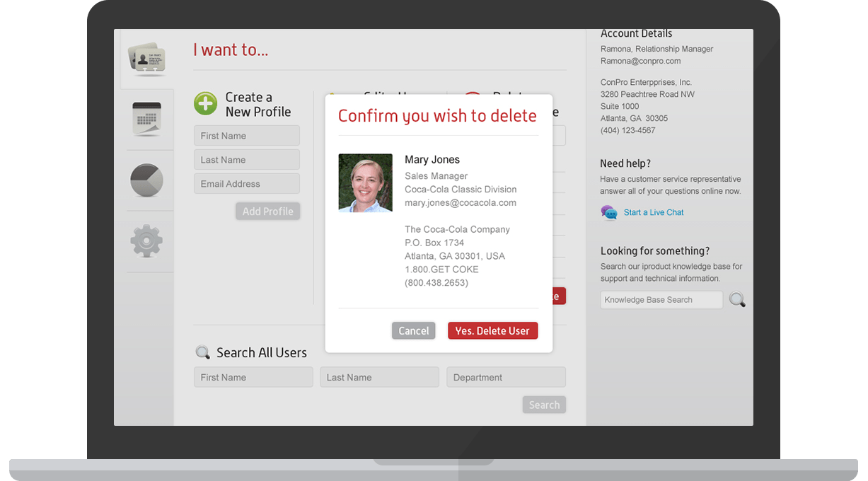The height and width of the screenshot is (481, 868).
Task: Click the Coca-Cola Classic Division text
Action: tap(461, 190)
